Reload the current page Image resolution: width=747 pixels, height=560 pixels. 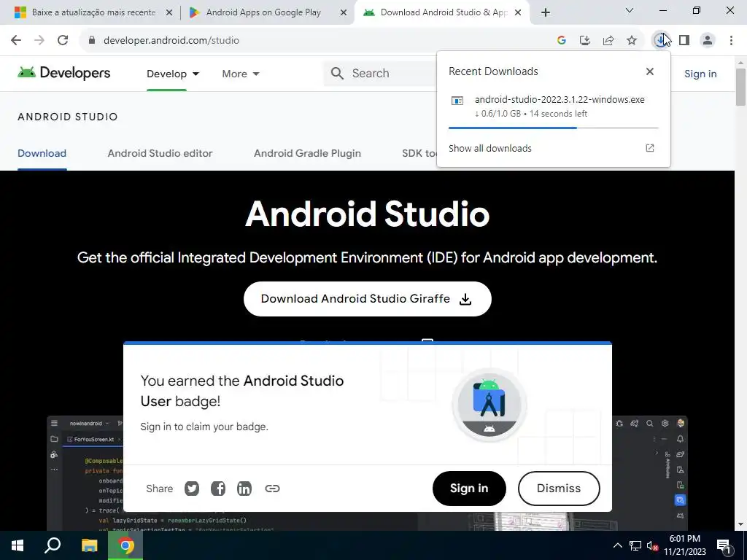63,41
